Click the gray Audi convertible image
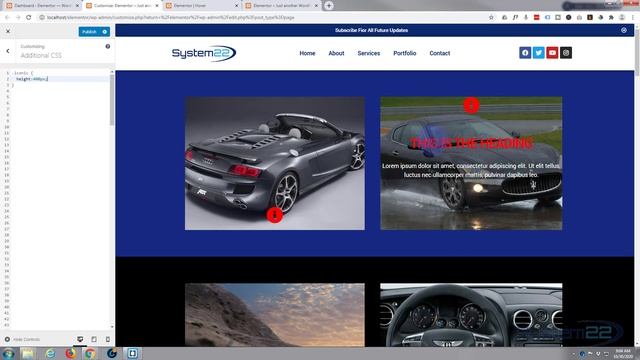 pos(275,163)
